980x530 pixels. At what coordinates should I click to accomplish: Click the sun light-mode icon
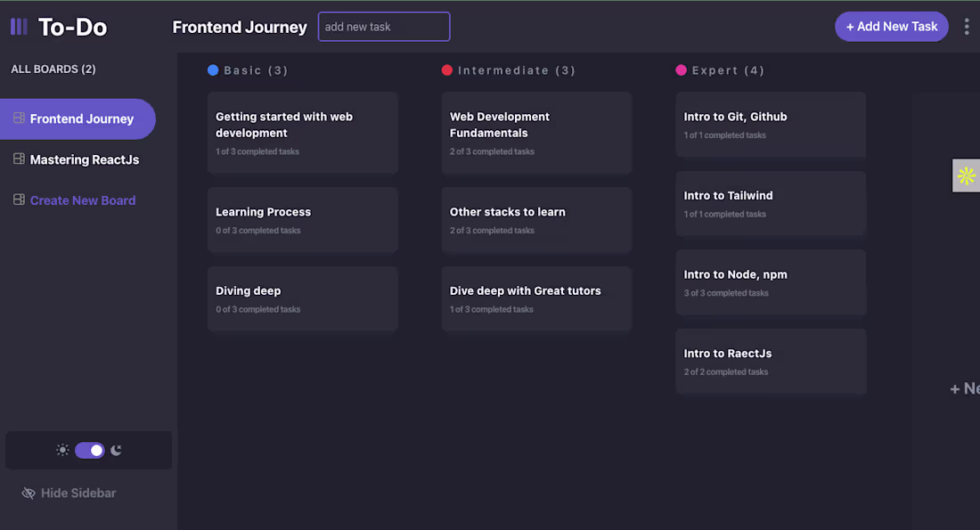pyautogui.click(x=62, y=450)
